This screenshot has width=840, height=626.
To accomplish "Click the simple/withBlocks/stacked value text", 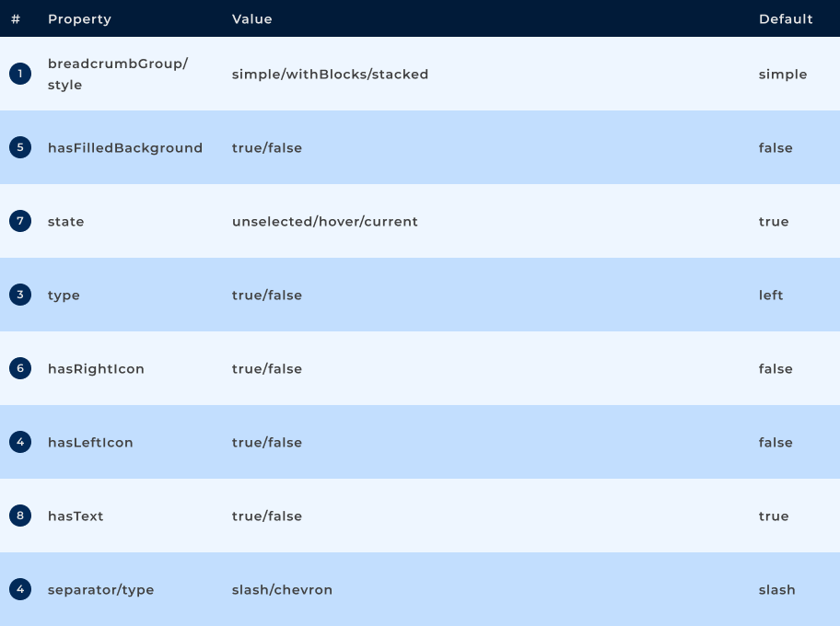I will (x=330, y=75).
